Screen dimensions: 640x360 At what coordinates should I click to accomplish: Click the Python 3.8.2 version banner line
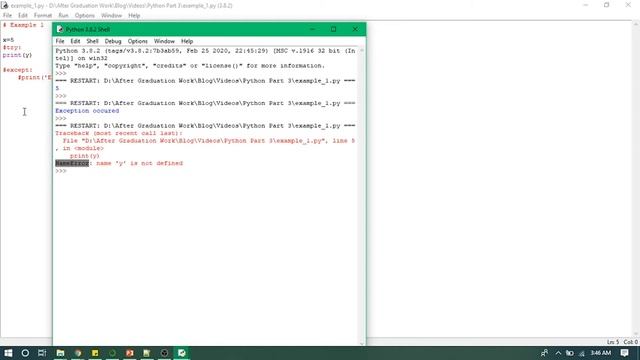tap(205, 55)
